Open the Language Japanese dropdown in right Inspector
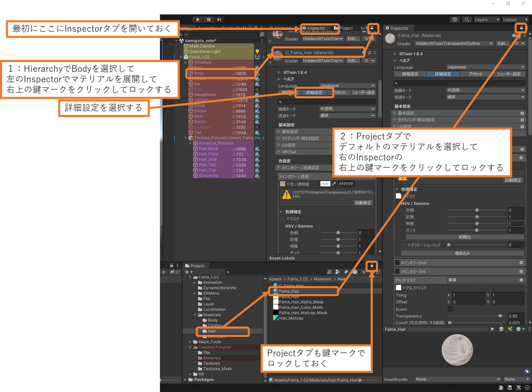The width and height of the screenshot is (532, 392). [x=486, y=67]
